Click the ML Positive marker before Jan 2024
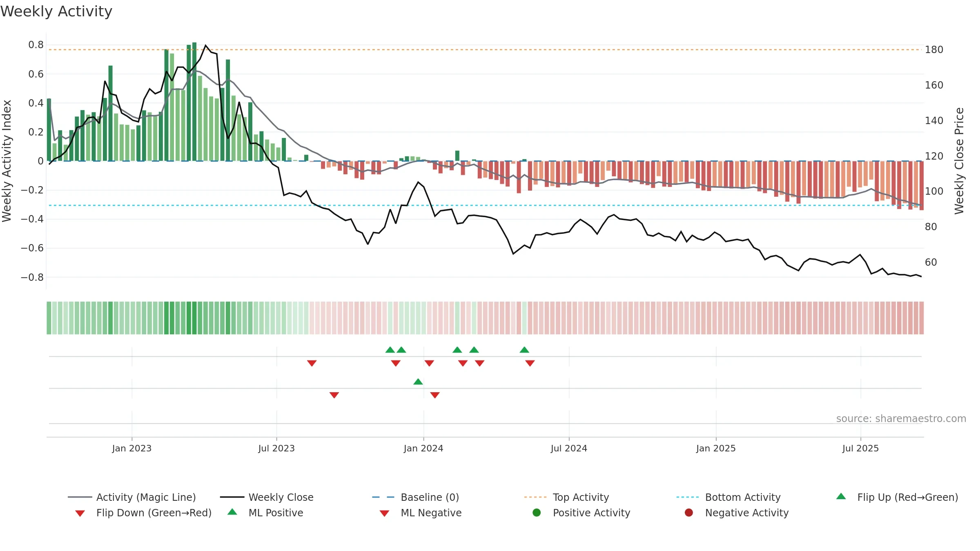This screenshot has height=551, width=980. click(418, 382)
